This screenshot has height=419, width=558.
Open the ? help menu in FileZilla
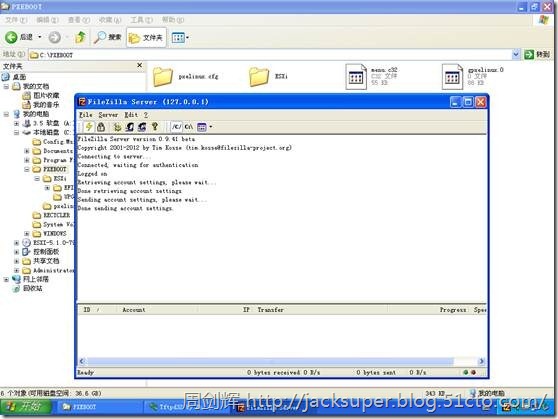click(146, 115)
